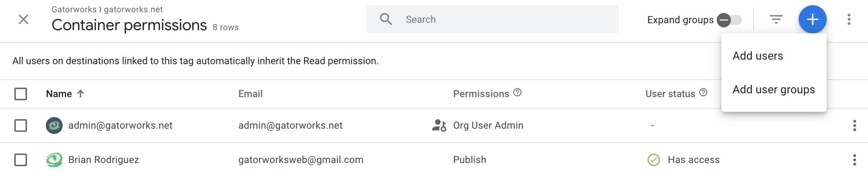Open row options for admin@gatorworks.net
Screen dimensions: 868x176
point(854,125)
